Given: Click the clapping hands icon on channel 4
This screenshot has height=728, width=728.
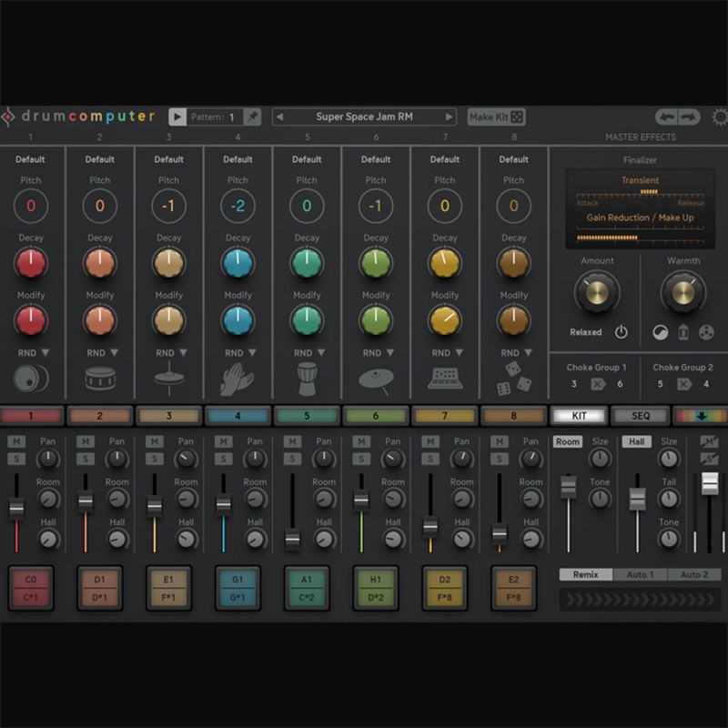Looking at the screenshot, I should coord(238,379).
